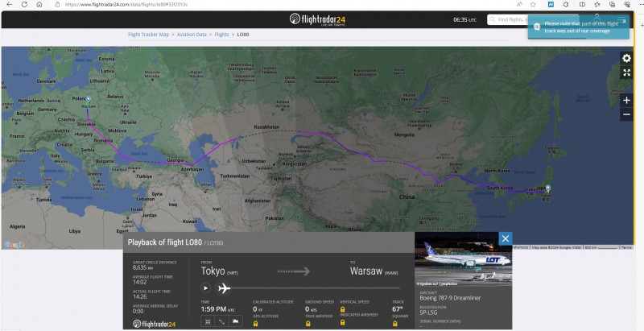Dismiss the out-of-coverage notification

point(625,20)
